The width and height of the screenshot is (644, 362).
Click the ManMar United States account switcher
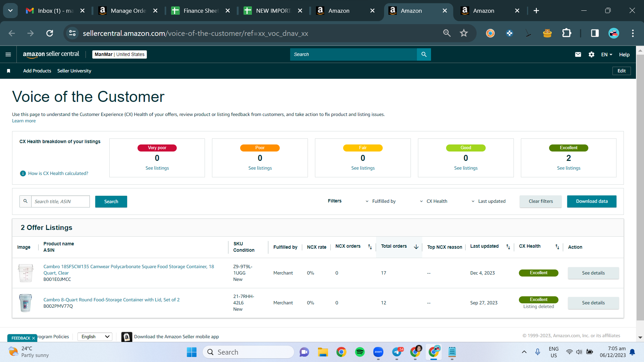119,54
